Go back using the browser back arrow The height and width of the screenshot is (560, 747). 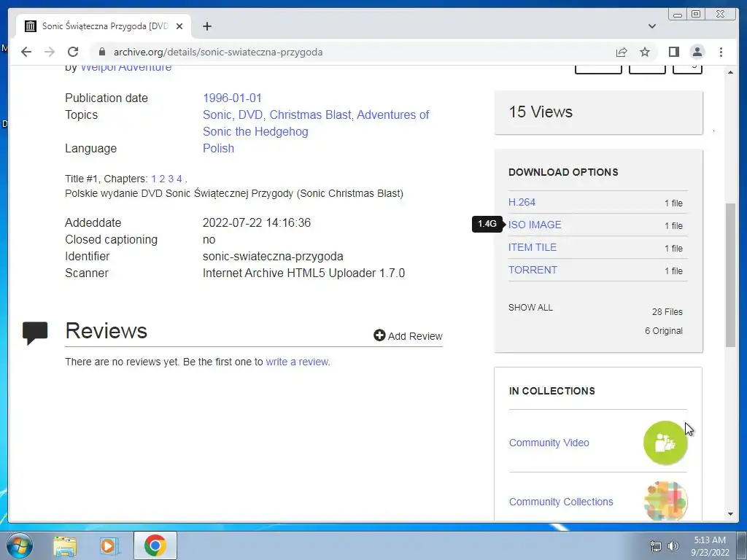point(26,52)
